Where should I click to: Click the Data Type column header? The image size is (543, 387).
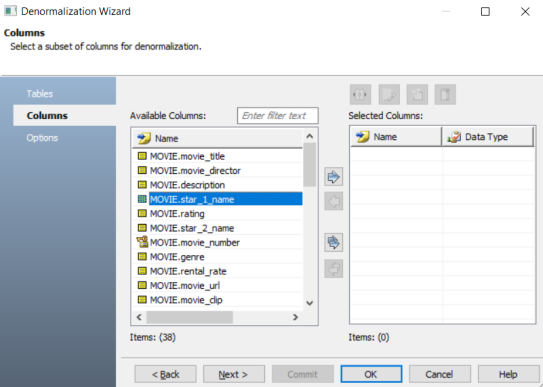pyautogui.click(x=488, y=137)
